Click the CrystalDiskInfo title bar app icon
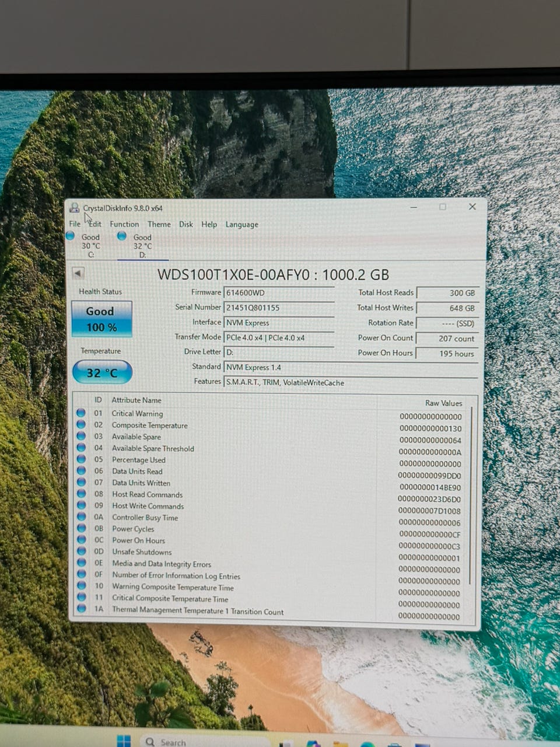 point(75,208)
